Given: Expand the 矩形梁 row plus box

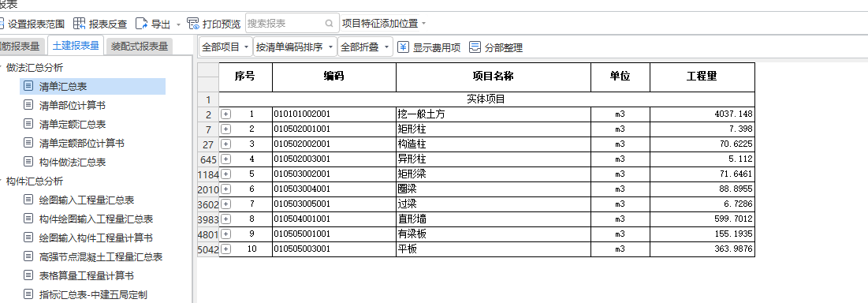Looking at the screenshot, I should (x=225, y=174).
